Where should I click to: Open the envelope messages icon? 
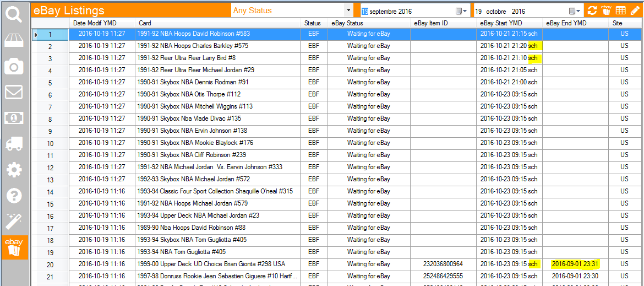point(14,93)
